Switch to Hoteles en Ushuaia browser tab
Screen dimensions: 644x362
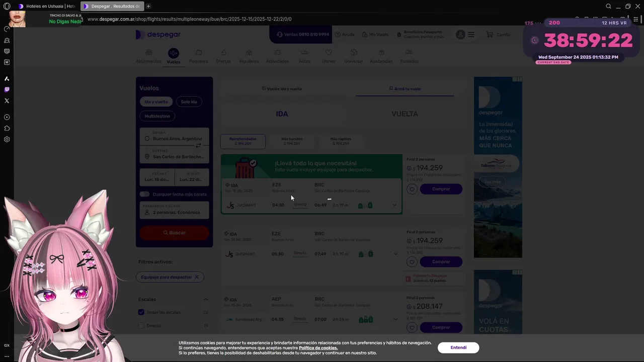(47, 6)
